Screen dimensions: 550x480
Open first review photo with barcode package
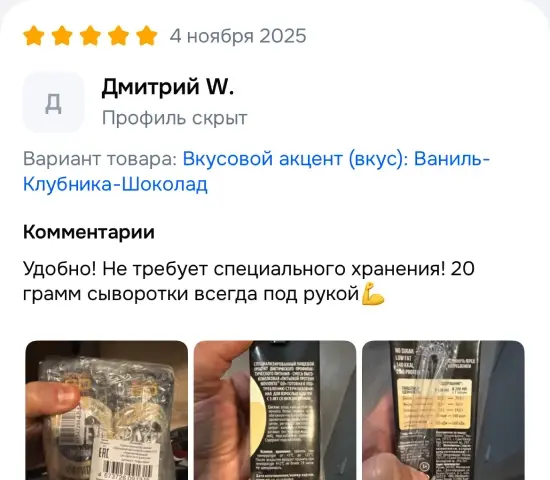107,410
